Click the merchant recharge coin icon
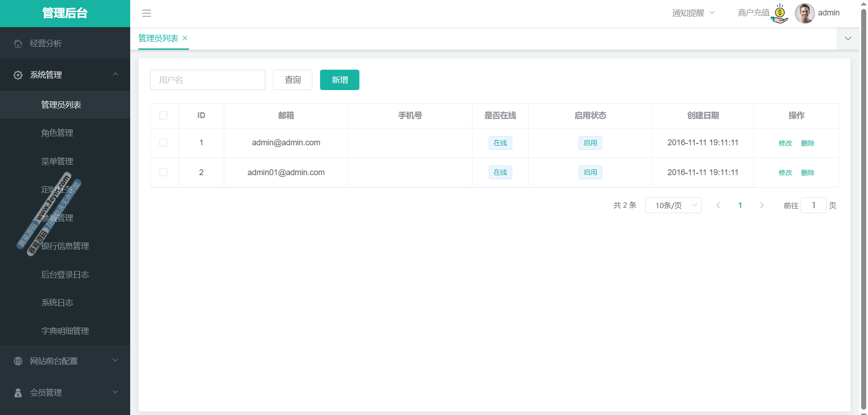 [780, 14]
